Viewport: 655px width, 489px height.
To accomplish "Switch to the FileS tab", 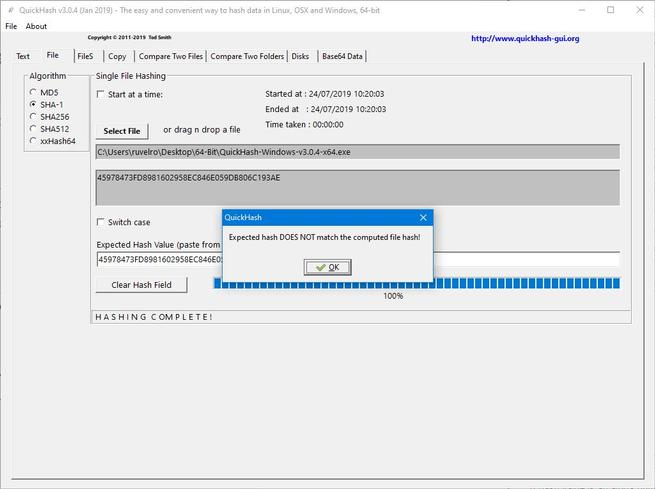I will 85,56.
